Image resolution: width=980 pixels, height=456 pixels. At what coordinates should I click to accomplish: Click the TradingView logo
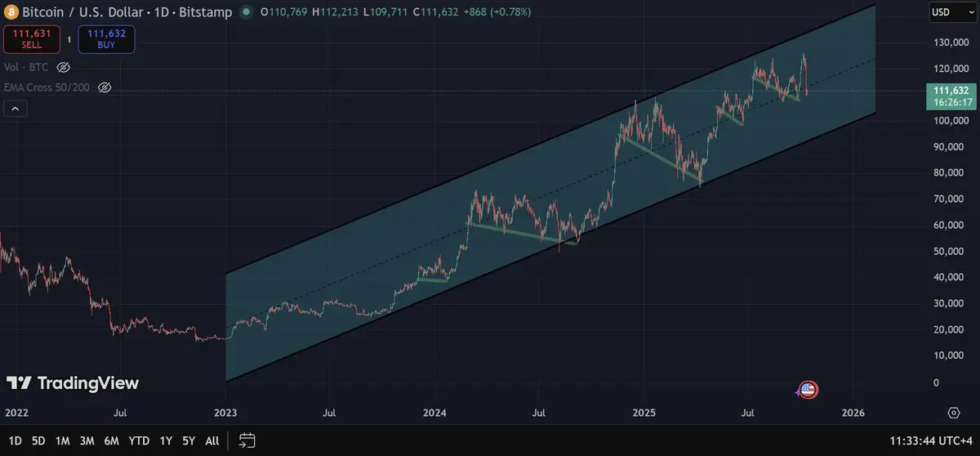[73, 383]
